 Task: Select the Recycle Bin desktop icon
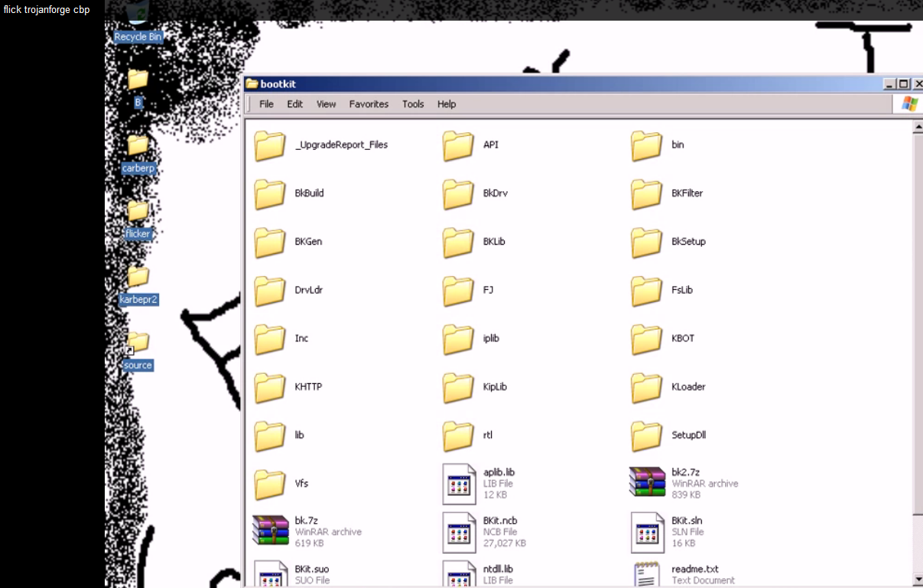(x=138, y=23)
